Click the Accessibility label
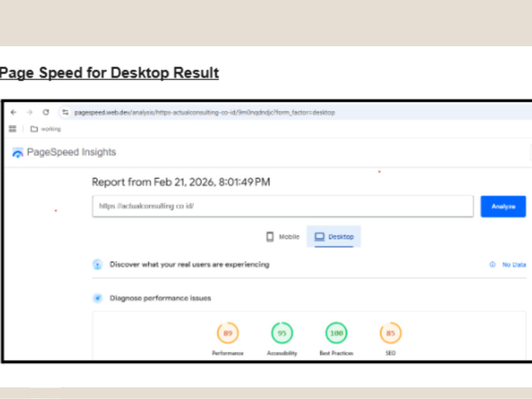 282,353
